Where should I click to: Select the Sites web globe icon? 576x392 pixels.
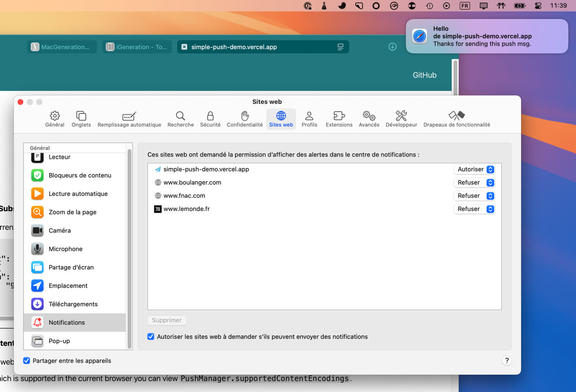coord(281,116)
